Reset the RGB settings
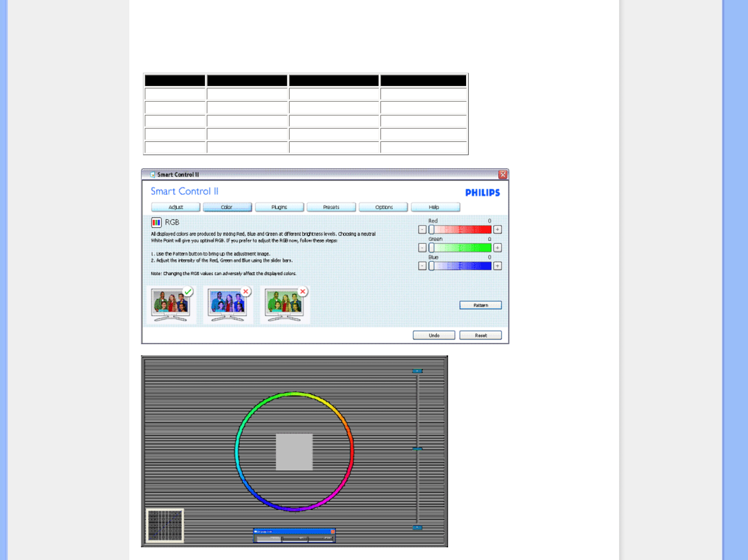The image size is (748, 560). [x=480, y=335]
